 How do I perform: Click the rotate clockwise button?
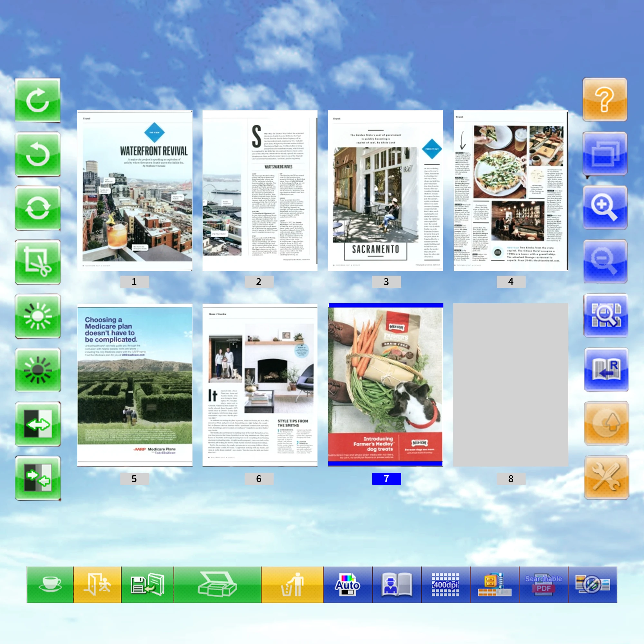tap(38, 100)
